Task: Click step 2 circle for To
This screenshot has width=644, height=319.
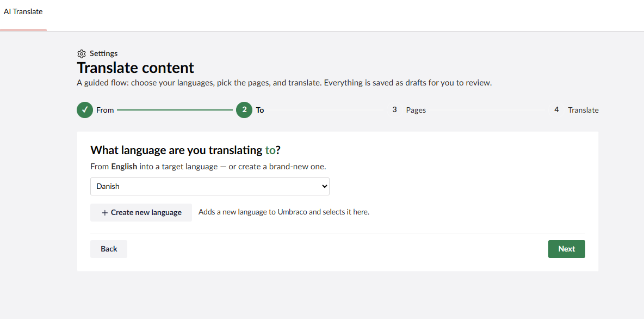Action: click(244, 110)
